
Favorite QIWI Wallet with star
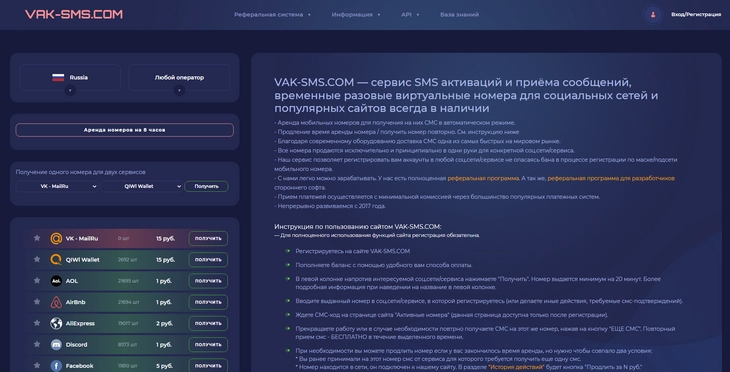(x=37, y=259)
